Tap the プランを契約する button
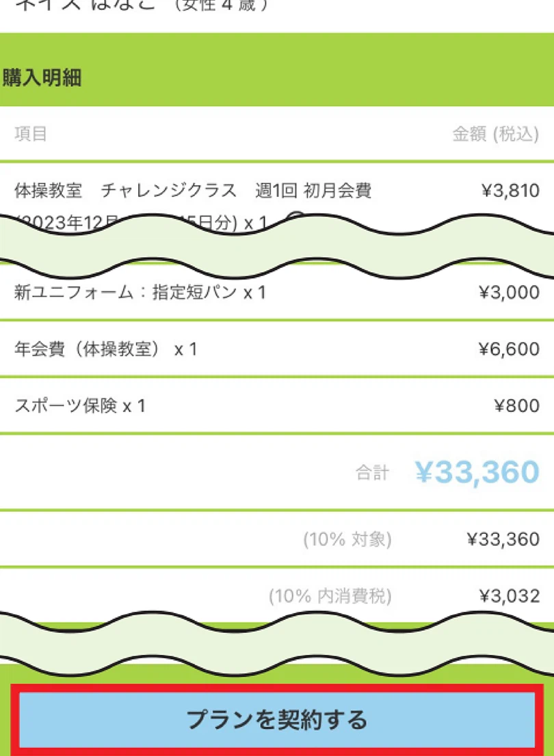554x756 pixels. [x=277, y=719]
